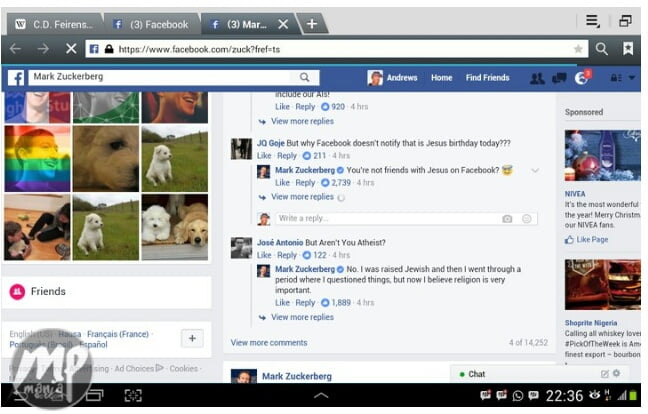Click the Facebook search magnifier icon
Screen dimensions: 648x414
[304, 77]
